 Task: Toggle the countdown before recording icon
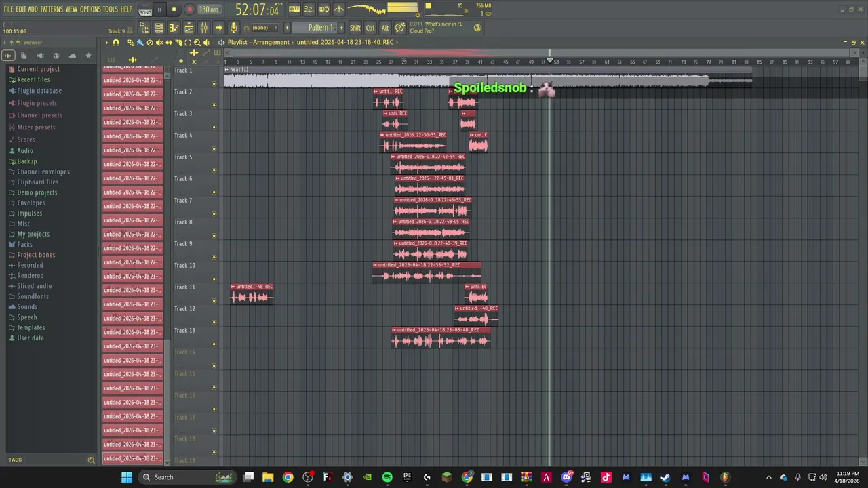(309, 9)
